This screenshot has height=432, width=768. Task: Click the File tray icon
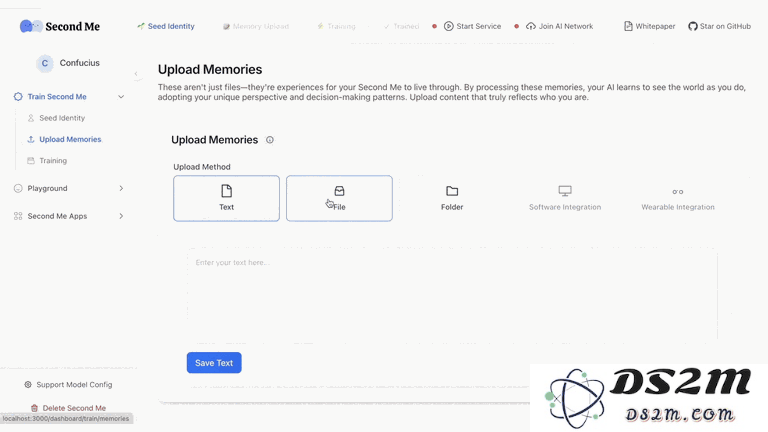tap(339, 191)
